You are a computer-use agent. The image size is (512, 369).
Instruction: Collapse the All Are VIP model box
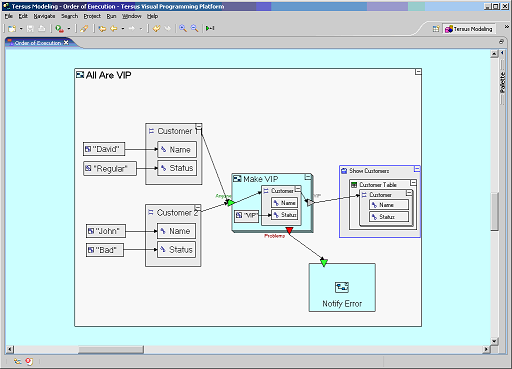[x=418, y=72]
